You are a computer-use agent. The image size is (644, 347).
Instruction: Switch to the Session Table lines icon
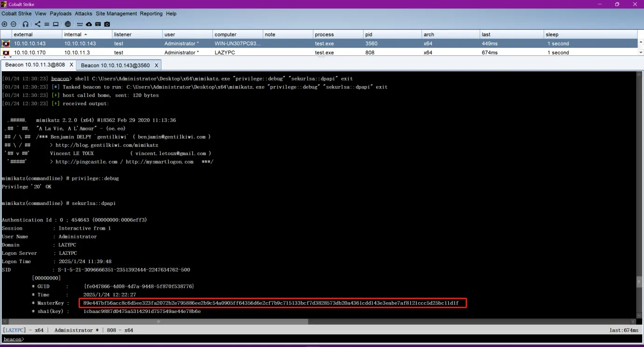(47, 24)
